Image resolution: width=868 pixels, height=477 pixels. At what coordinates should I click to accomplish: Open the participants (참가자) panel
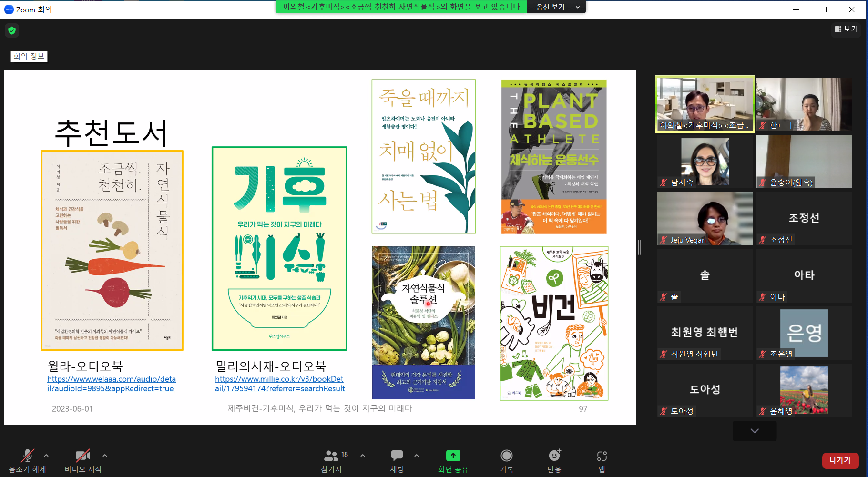332,461
